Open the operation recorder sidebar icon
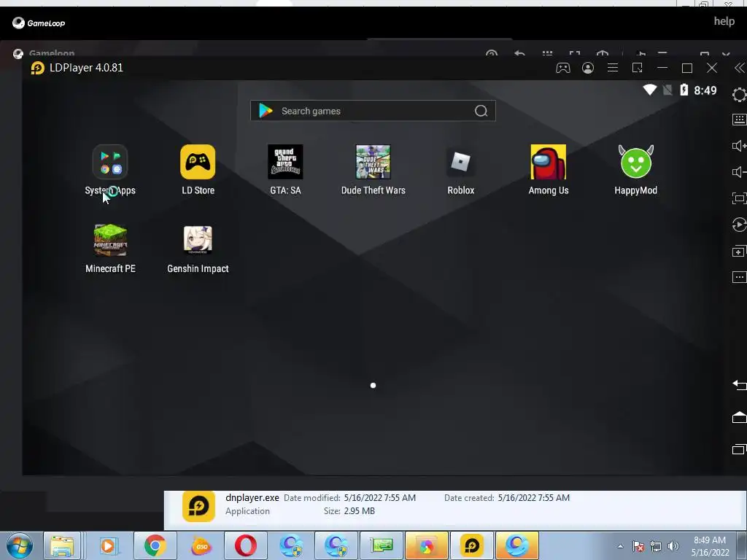Image resolution: width=747 pixels, height=560 pixels. 740,225
